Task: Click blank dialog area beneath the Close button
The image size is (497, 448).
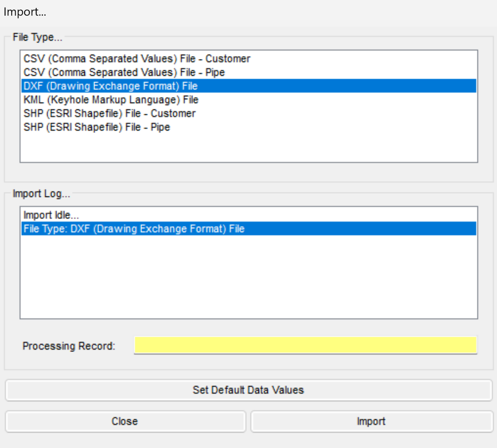Action: [126, 441]
